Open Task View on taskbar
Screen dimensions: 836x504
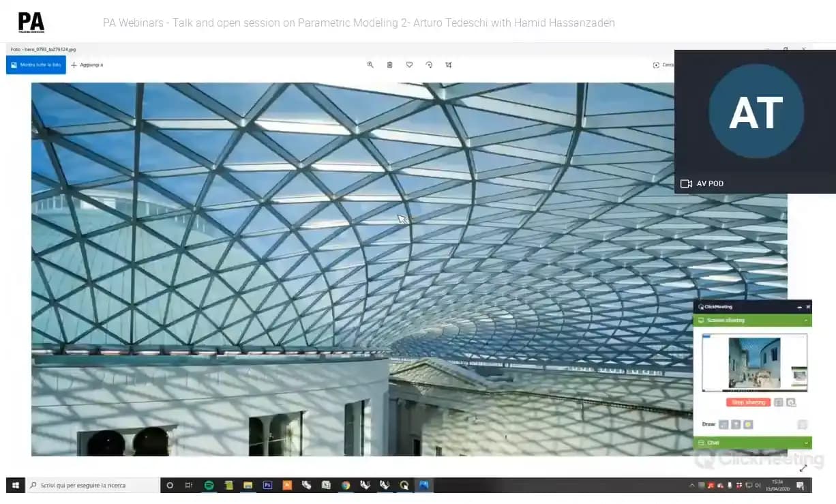[189, 486]
